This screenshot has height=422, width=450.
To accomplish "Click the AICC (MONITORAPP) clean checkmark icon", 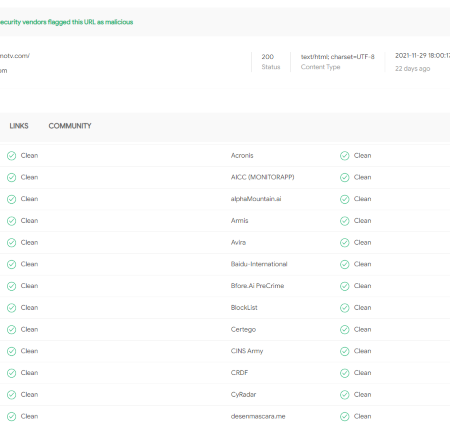I will pyautogui.click(x=345, y=177).
